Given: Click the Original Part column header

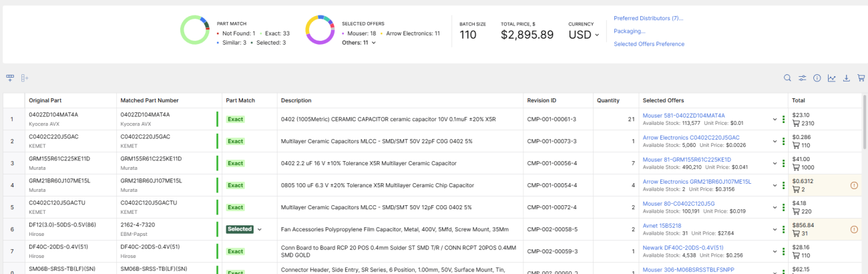Looking at the screenshot, I should [x=45, y=100].
